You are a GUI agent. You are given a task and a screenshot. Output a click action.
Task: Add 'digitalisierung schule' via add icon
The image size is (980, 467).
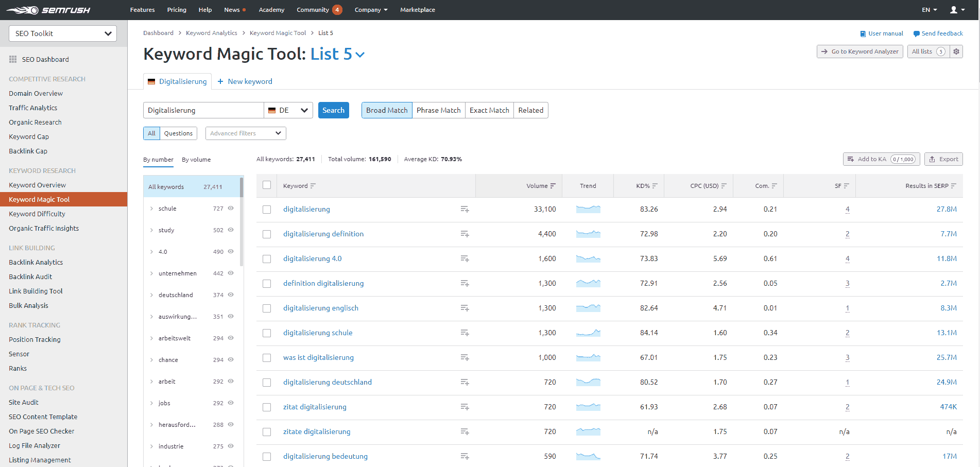[x=465, y=333]
